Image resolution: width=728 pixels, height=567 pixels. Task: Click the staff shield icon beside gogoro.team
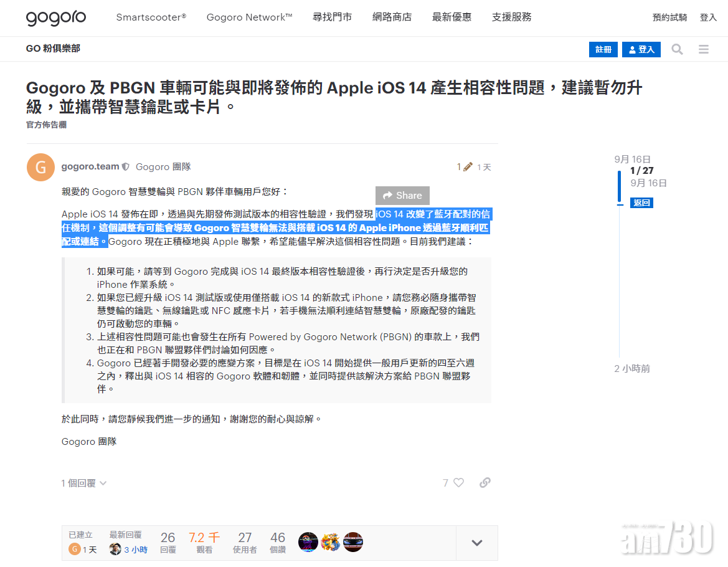click(x=126, y=167)
